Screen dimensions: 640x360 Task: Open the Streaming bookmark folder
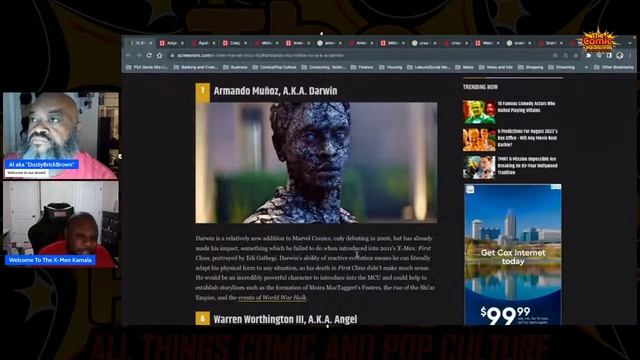562,67
